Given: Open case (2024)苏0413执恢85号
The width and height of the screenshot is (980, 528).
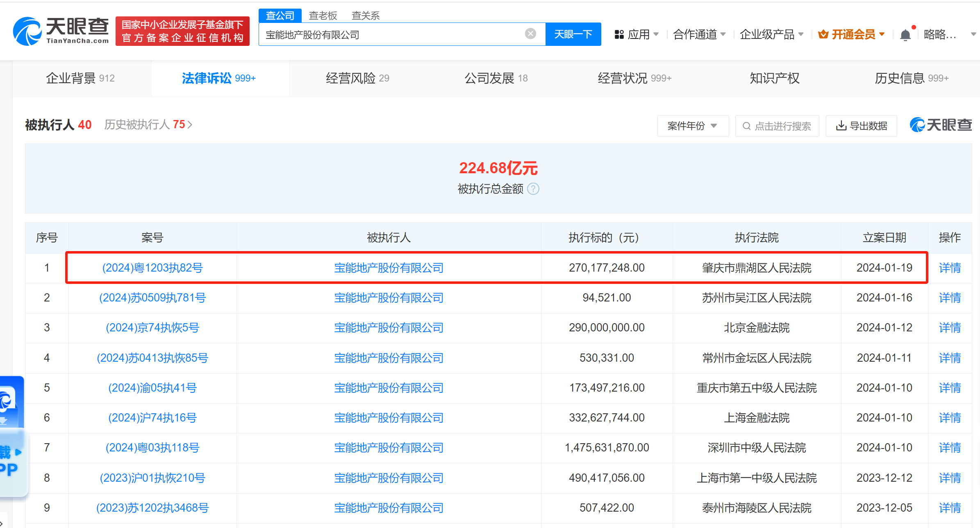Looking at the screenshot, I should (152, 358).
